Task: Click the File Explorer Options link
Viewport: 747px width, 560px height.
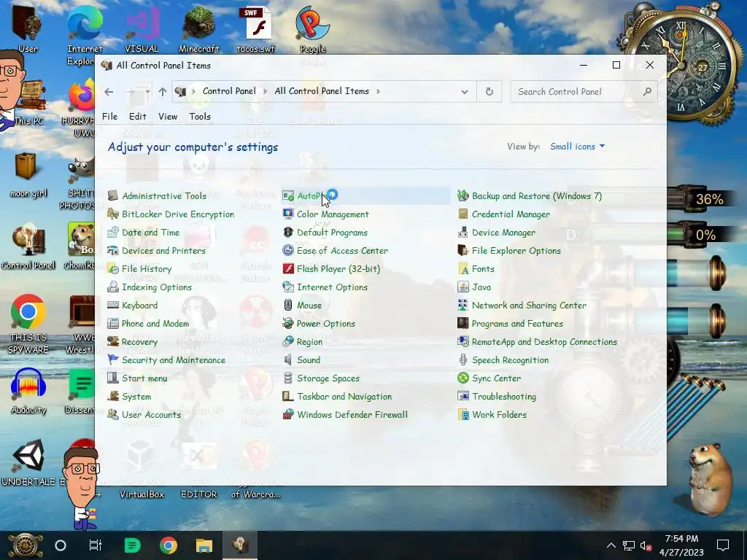Action: pos(516,251)
